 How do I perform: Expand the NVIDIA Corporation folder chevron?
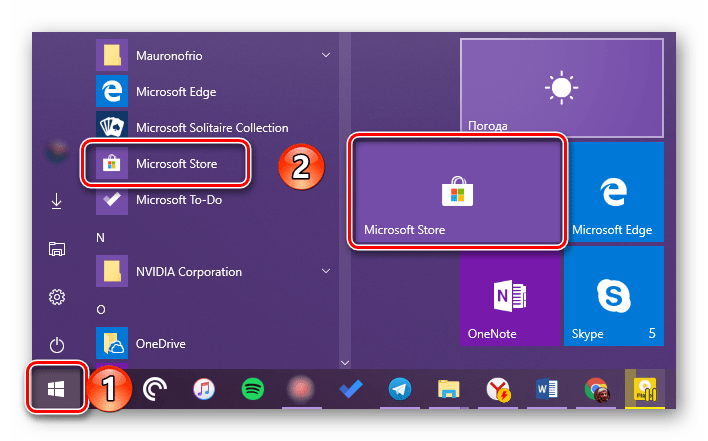(326, 271)
